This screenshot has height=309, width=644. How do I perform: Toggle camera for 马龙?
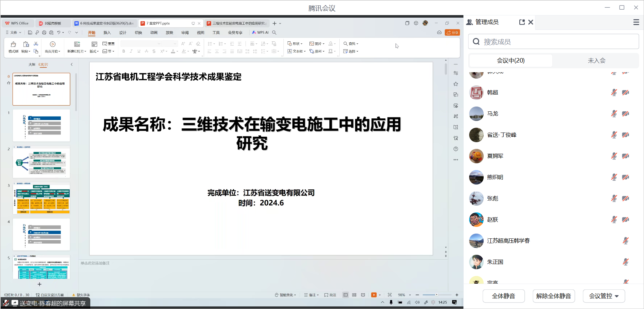[625, 114]
